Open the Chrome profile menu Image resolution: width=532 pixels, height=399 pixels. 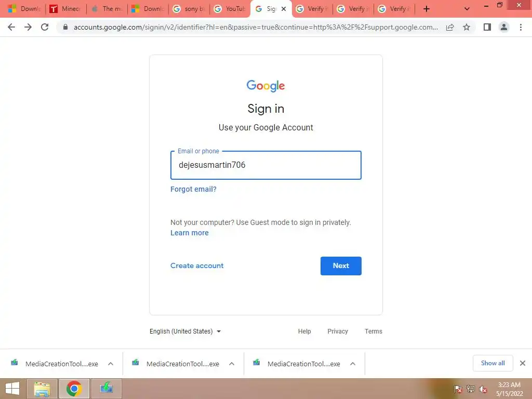click(x=504, y=27)
